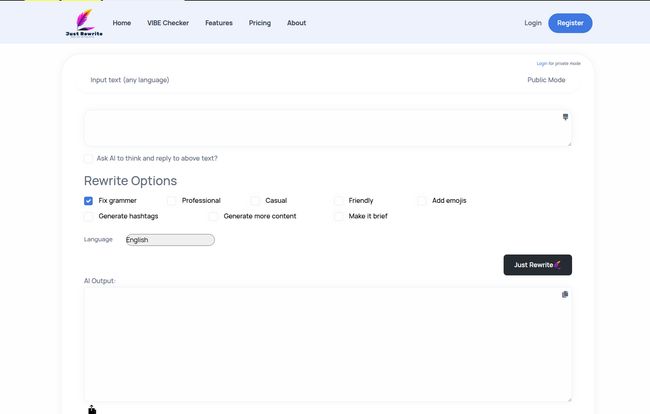The height and width of the screenshot is (414, 650).
Task: Click the blue Register button
Action: [x=570, y=23]
